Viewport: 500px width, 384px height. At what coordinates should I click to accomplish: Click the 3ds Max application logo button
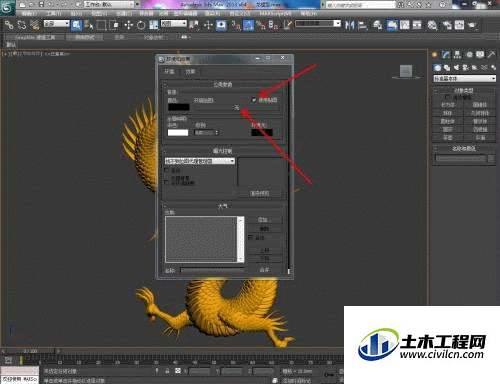coord(8,8)
